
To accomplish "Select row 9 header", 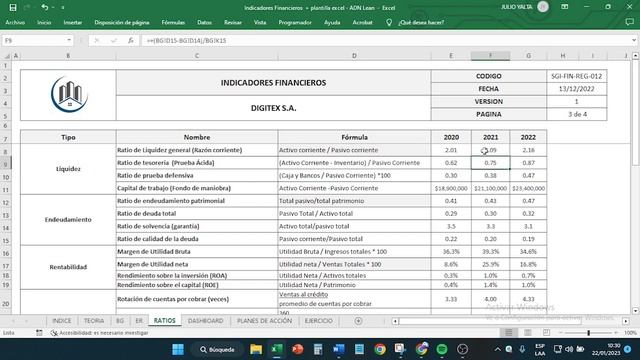I will pos(6,164).
